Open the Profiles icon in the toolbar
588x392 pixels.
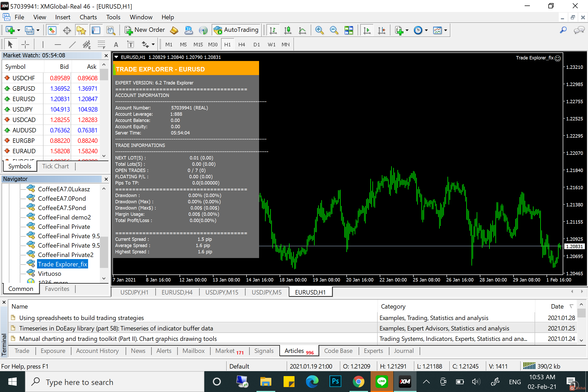[29, 30]
